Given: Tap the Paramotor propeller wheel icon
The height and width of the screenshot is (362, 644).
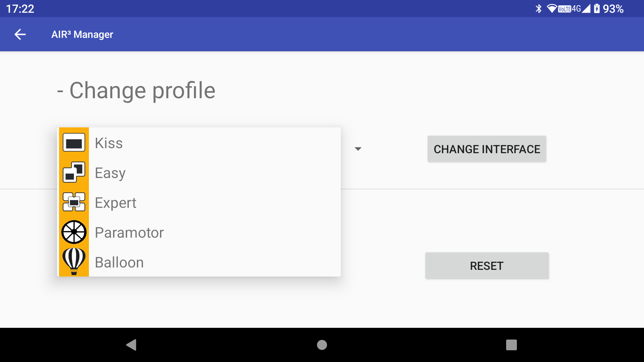Looking at the screenshot, I should click(74, 232).
